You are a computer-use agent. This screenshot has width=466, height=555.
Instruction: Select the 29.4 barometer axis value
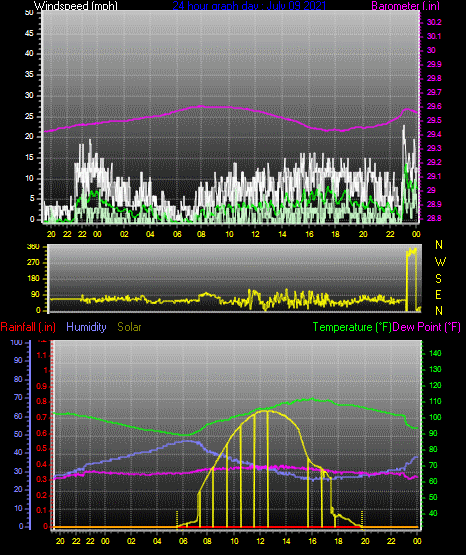tap(434, 135)
